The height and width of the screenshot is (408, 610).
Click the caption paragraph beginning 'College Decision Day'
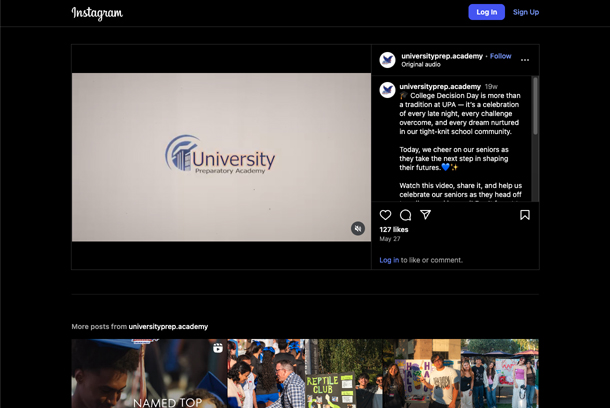coord(460,114)
